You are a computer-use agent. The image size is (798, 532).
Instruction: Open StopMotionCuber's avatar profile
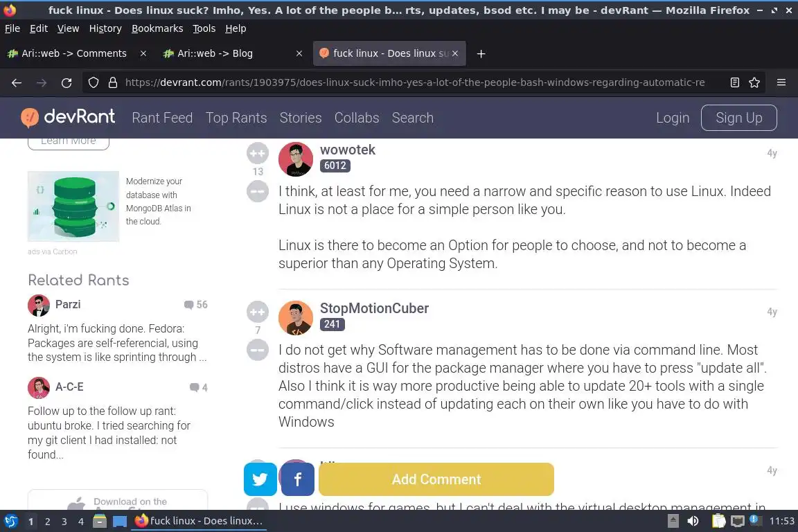point(296,318)
